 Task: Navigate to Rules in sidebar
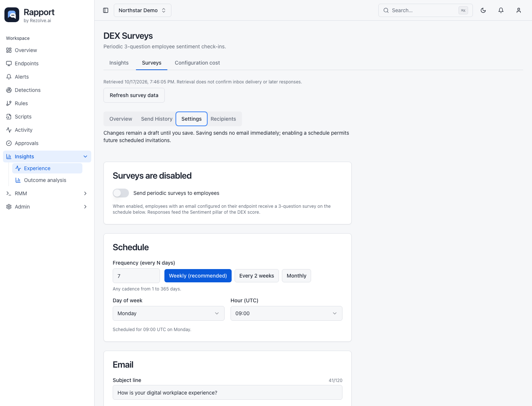tap(47, 103)
